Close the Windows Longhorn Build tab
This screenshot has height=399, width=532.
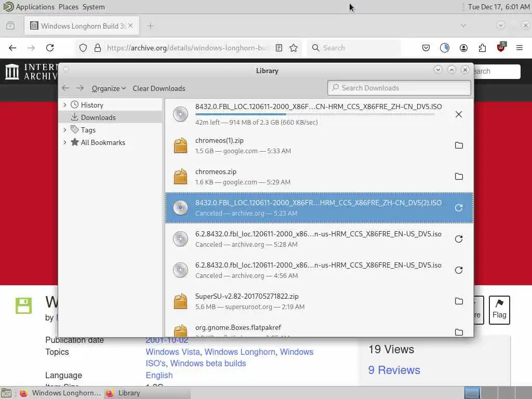[x=130, y=26]
